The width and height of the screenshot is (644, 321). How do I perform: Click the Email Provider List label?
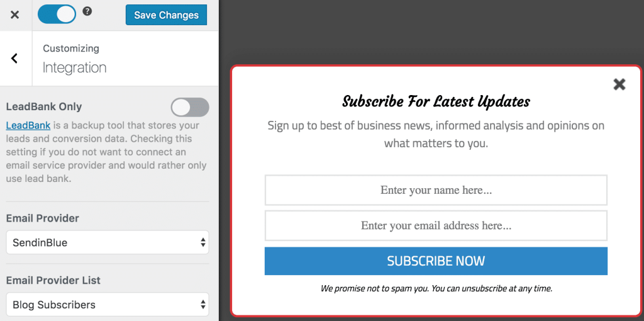click(53, 280)
